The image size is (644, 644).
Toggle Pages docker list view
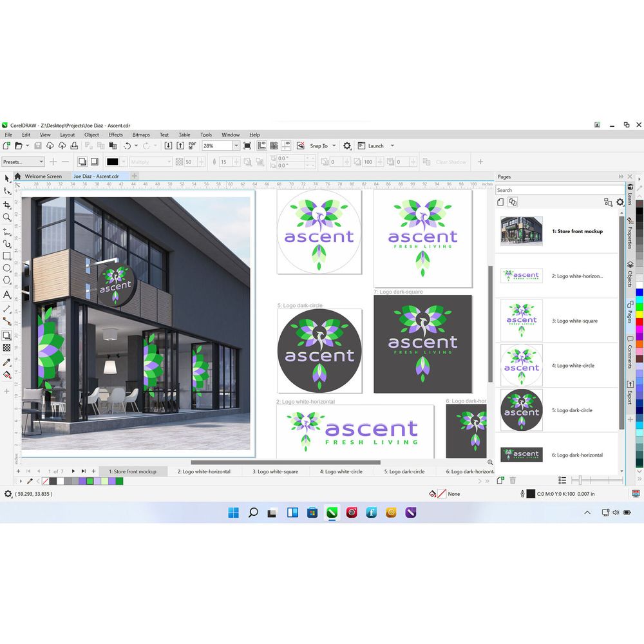(562, 480)
